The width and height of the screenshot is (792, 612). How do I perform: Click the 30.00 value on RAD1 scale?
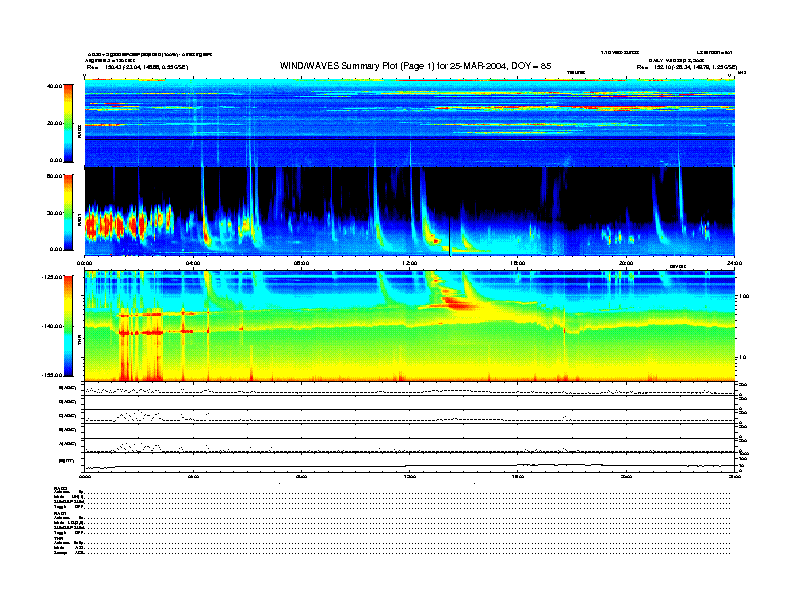click(57, 212)
